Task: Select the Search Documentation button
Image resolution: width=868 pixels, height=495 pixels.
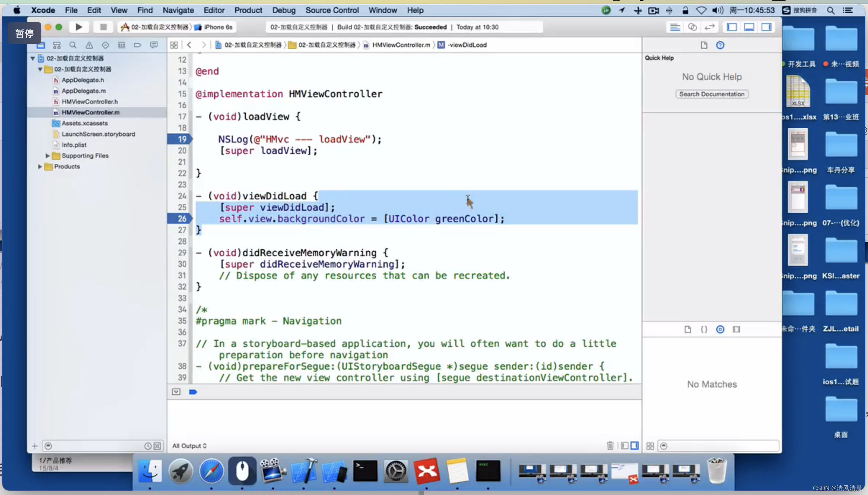Action: [x=711, y=94]
